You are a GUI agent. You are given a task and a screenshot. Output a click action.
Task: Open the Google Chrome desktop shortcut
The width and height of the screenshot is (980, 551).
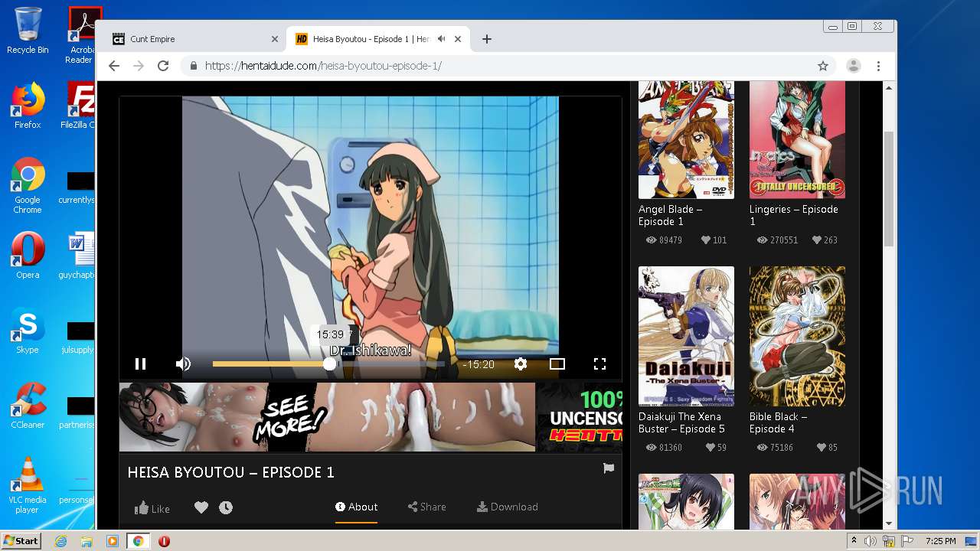pyautogui.click(x=28, y=186)
